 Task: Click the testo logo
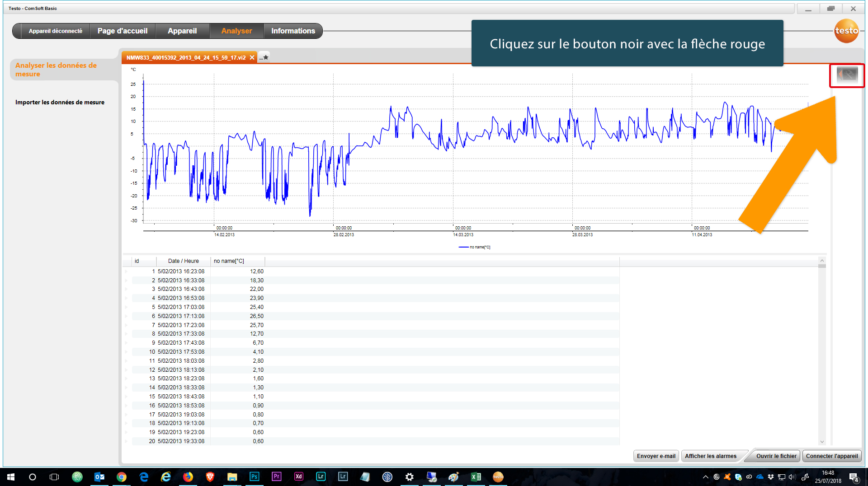point(846,31)
